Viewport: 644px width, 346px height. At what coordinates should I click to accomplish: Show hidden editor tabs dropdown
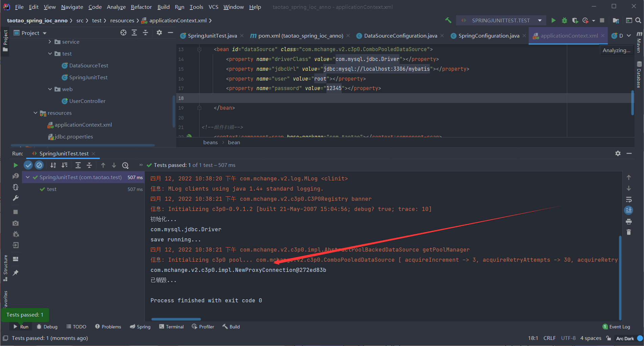(629, 36)
